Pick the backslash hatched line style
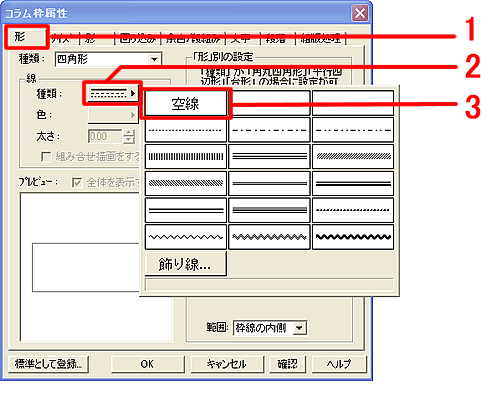This screenshot has width=500, height=409. (186, 183)
